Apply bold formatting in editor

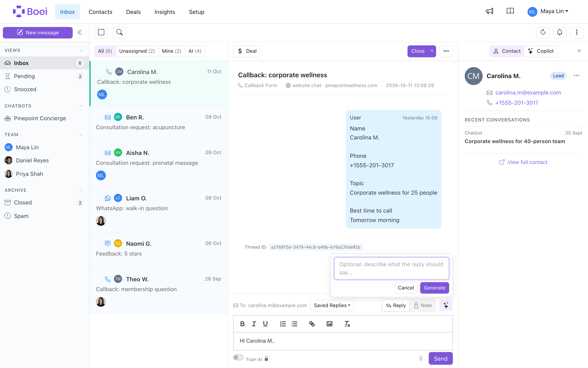242,324
